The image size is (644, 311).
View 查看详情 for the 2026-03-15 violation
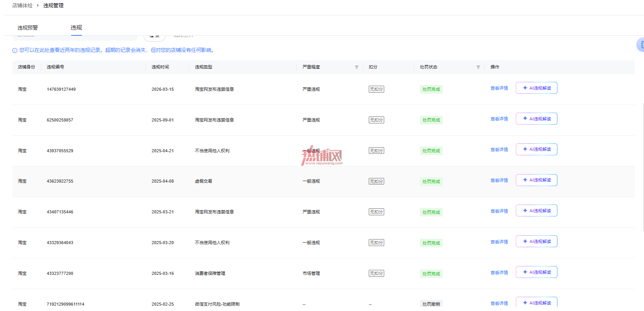coord(499,88)
